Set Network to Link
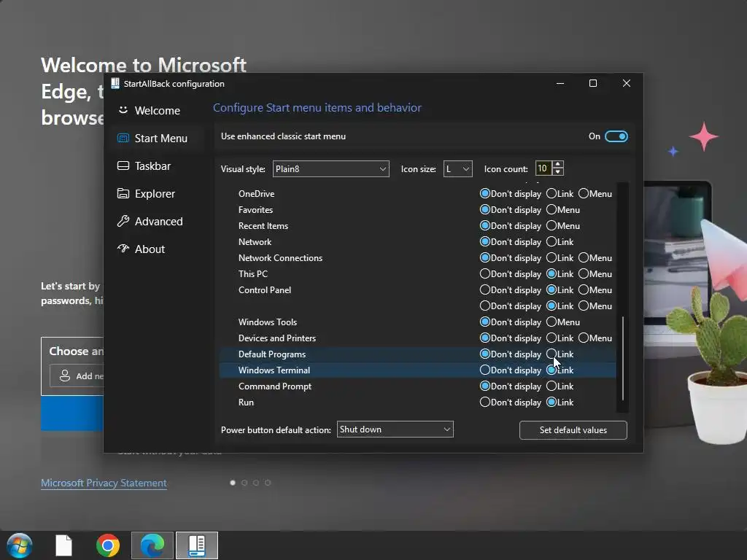The width and height of the screenshot is (747, 560). click(x=551, y=242)
